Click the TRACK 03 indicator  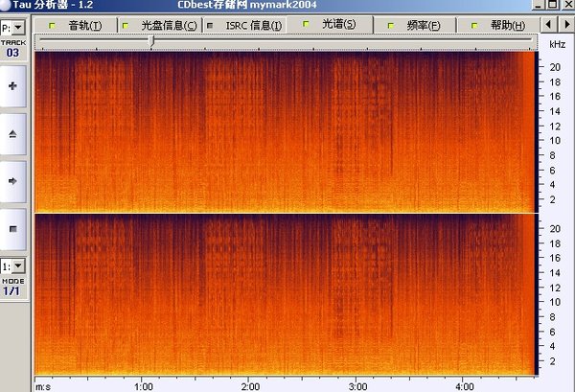point(13,49)
